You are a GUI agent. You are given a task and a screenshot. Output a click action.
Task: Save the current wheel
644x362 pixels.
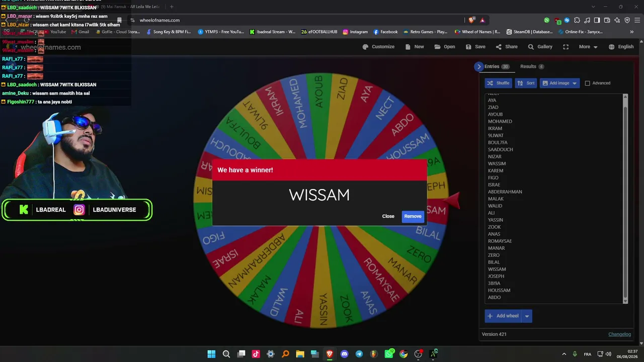coord(475,47)
